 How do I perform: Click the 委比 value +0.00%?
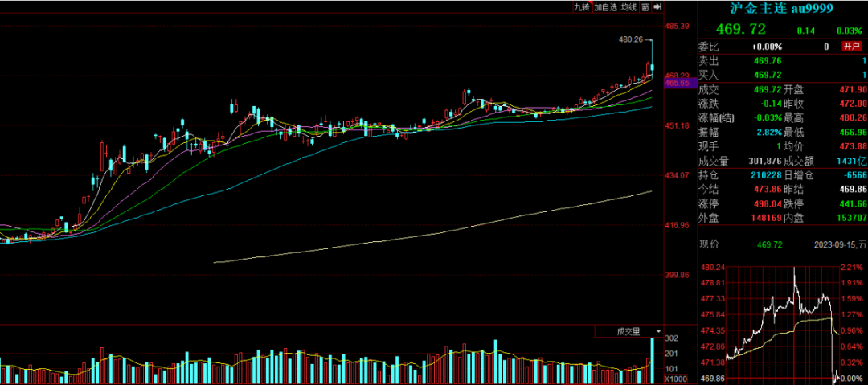click(x=767, y=47)
